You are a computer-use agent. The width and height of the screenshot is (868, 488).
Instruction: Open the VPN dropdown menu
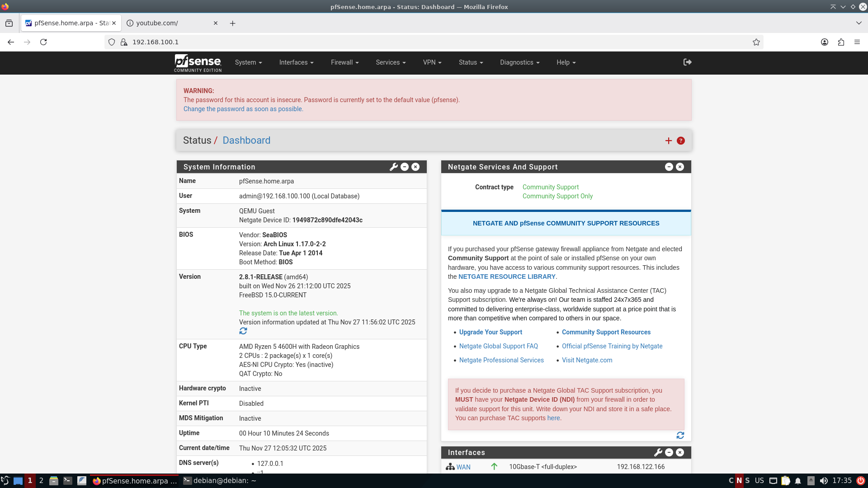pyautogui.click(x=432, y=62)
